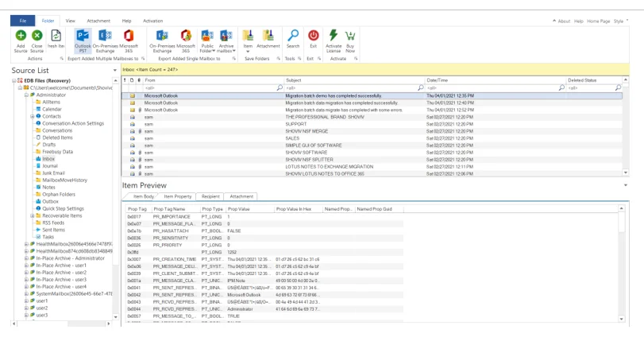Select the Sent Items folder
The image size is (644, 345).
pos(53,230)
